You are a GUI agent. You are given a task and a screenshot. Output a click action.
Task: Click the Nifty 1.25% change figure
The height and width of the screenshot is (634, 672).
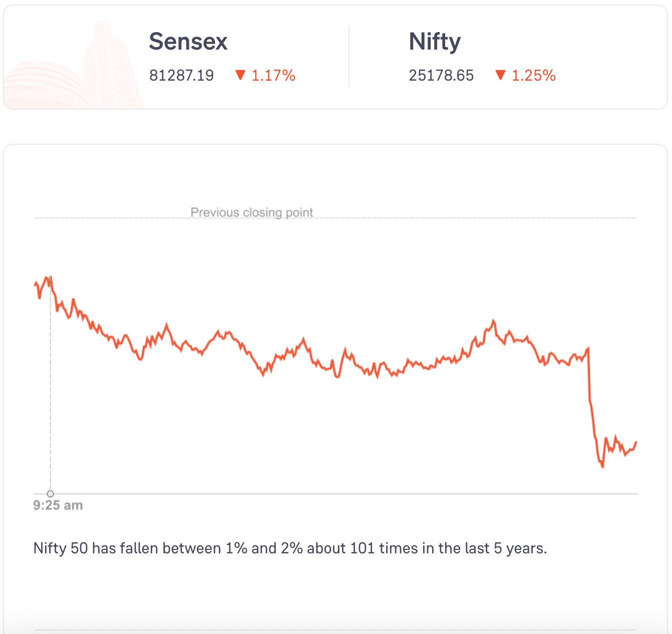click(534, 76)
